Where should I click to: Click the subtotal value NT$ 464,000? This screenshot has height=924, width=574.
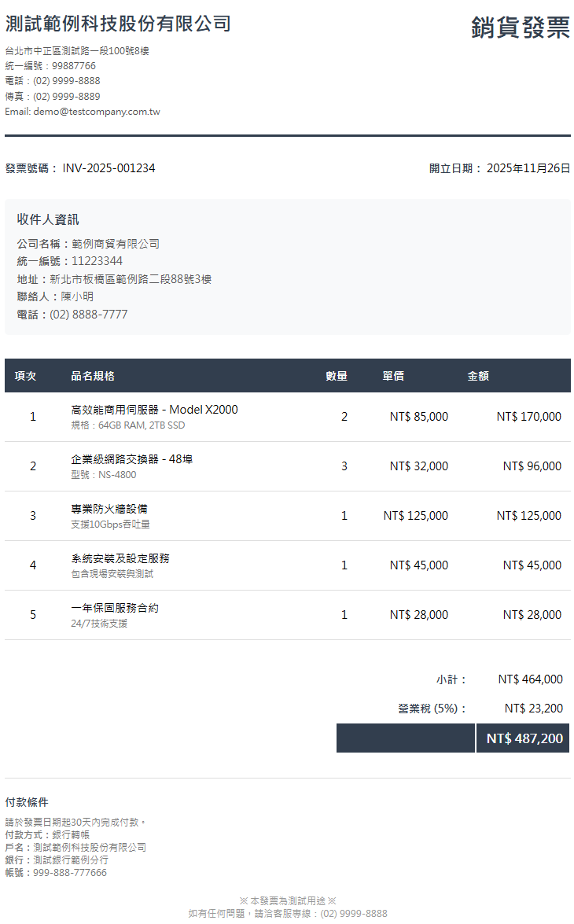[x=531, y=679]
